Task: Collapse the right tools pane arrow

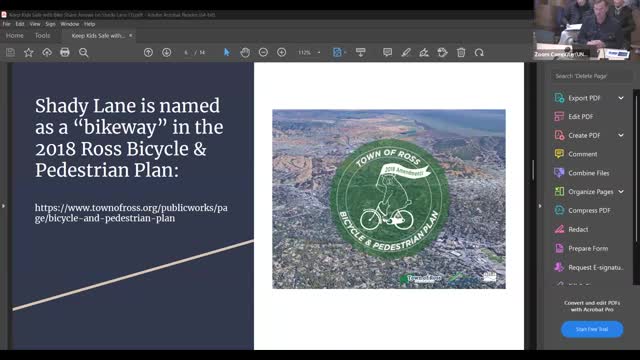Action: 540,206
